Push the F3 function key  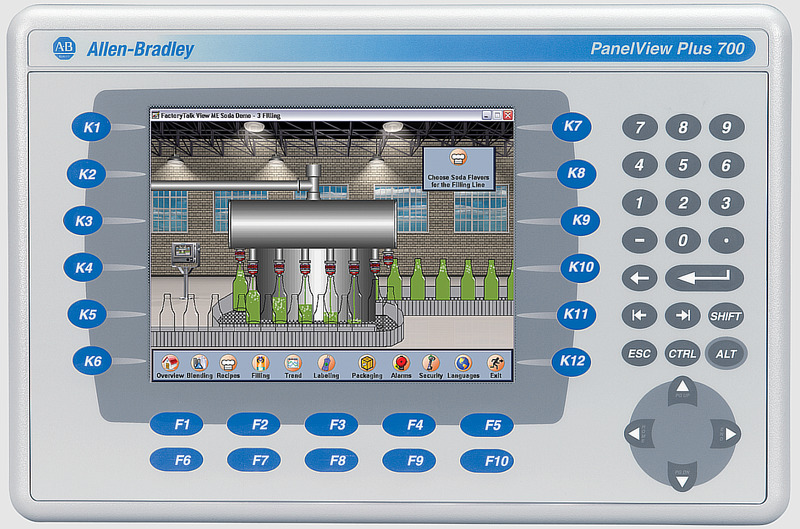pyautogui.click(x=332, y=424)
